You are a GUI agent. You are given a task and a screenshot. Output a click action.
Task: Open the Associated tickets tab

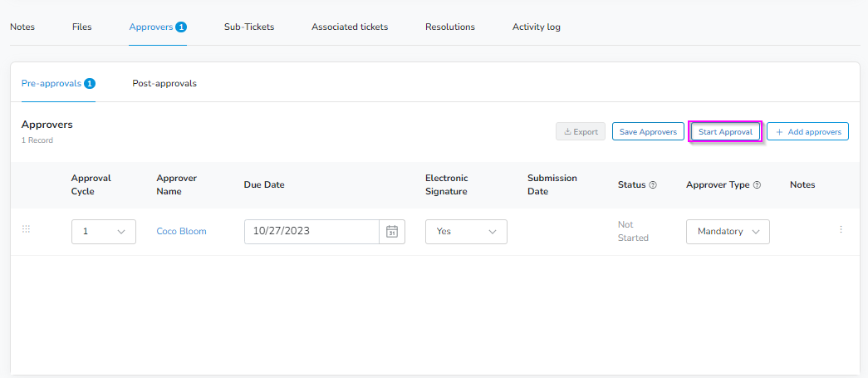point(350,27)
